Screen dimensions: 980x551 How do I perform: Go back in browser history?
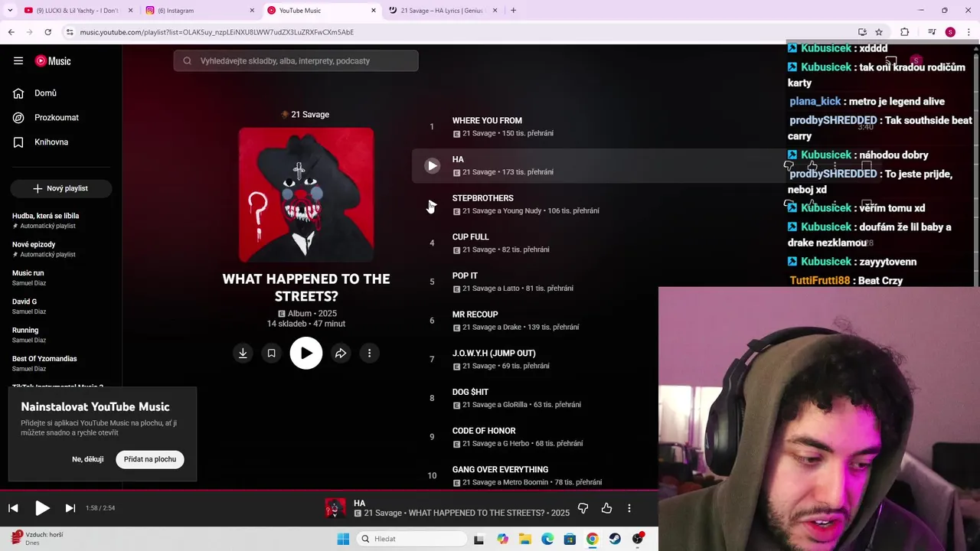coord(11,32)
